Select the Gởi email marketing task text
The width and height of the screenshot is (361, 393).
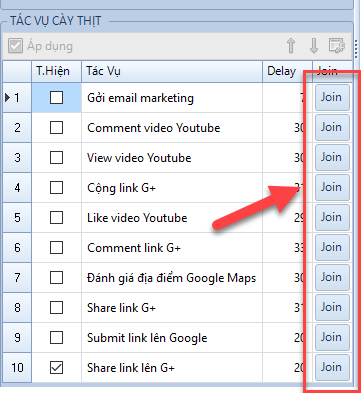pyautogui.click(x=140, y=98)
